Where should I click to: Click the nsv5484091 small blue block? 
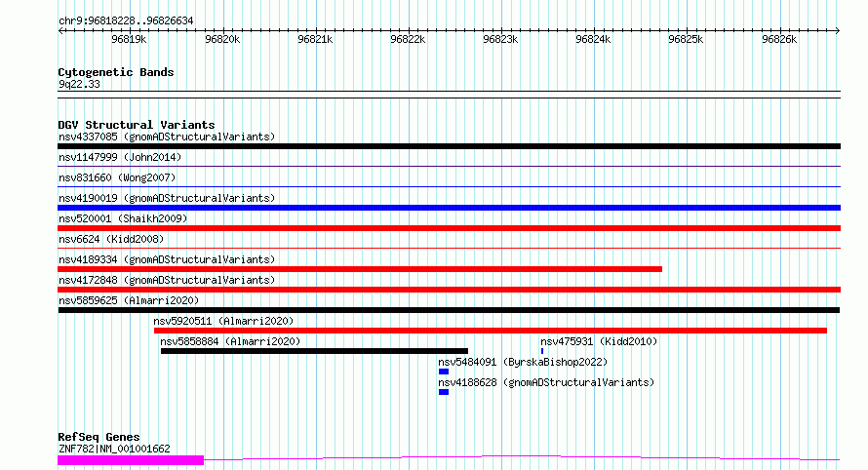point(444,372)
